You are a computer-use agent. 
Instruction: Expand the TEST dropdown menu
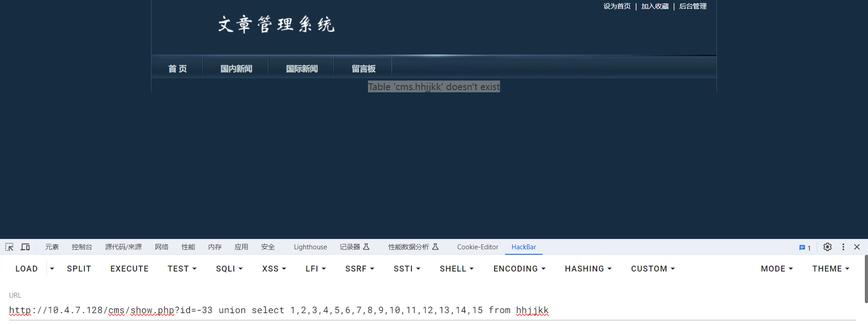182,269
